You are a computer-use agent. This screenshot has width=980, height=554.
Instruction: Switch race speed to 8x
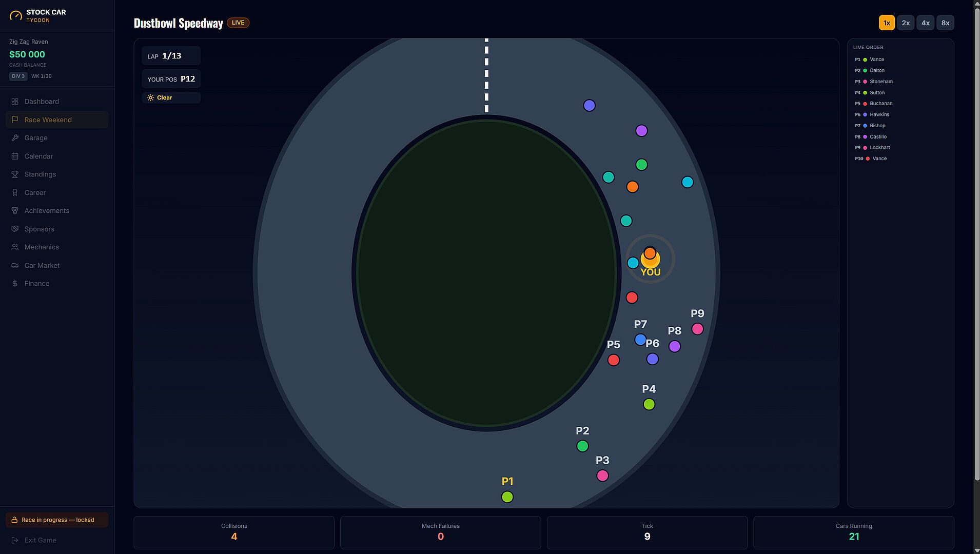click(x=945, y=23)
